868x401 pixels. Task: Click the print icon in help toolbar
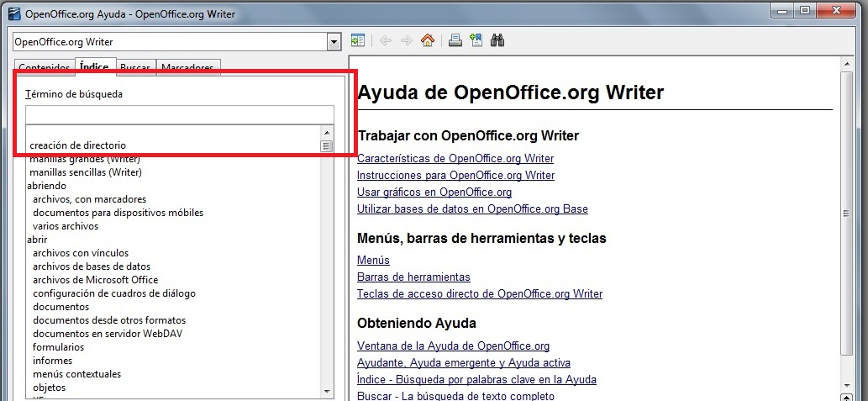(455, 40)
